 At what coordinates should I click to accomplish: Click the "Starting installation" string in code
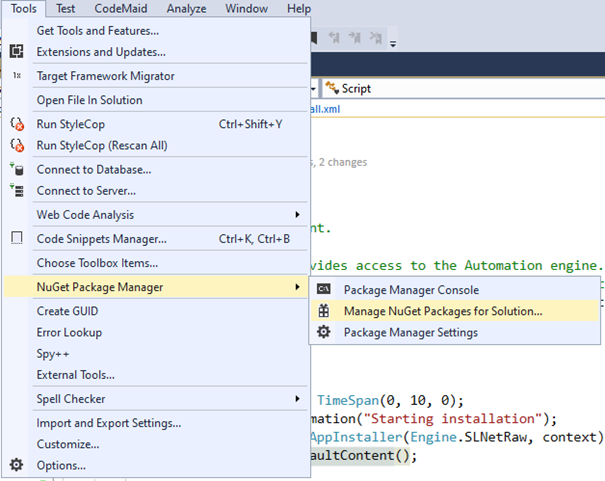click(453, 419)
